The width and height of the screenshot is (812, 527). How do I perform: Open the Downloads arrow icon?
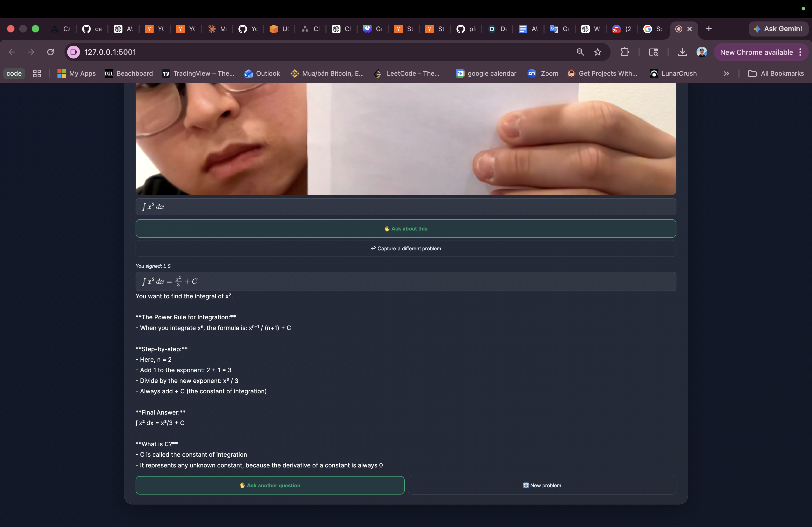pos(682,52)
